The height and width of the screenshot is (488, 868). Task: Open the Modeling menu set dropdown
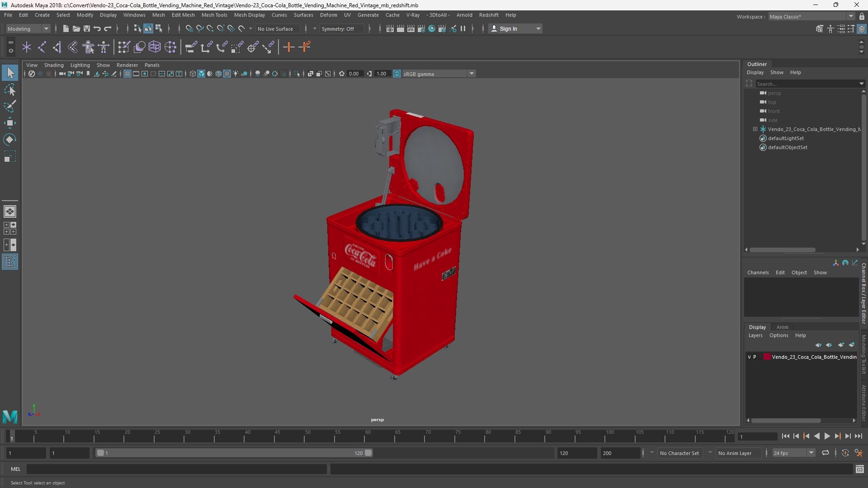click(x=28, y=29)
